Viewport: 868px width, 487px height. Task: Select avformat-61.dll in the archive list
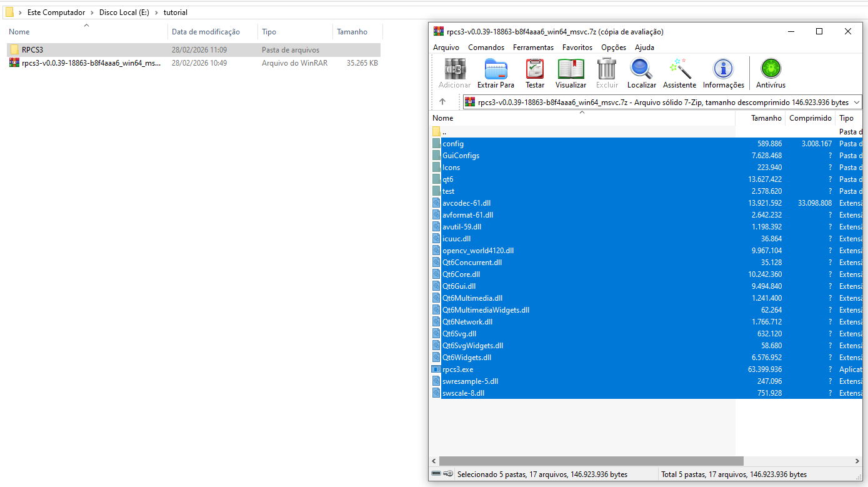click(x=646, y=215)
